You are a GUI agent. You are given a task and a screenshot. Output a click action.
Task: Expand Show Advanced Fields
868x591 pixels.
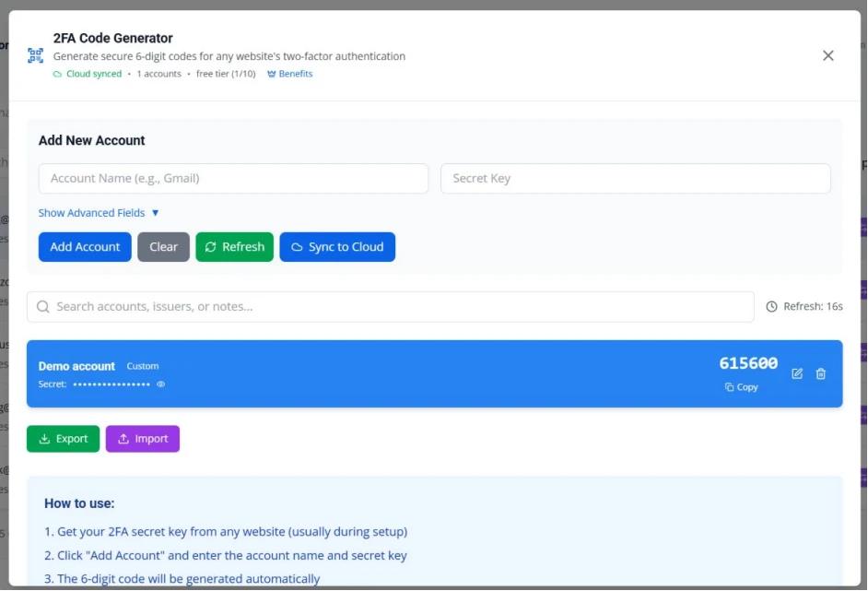(x=99, y=213)
